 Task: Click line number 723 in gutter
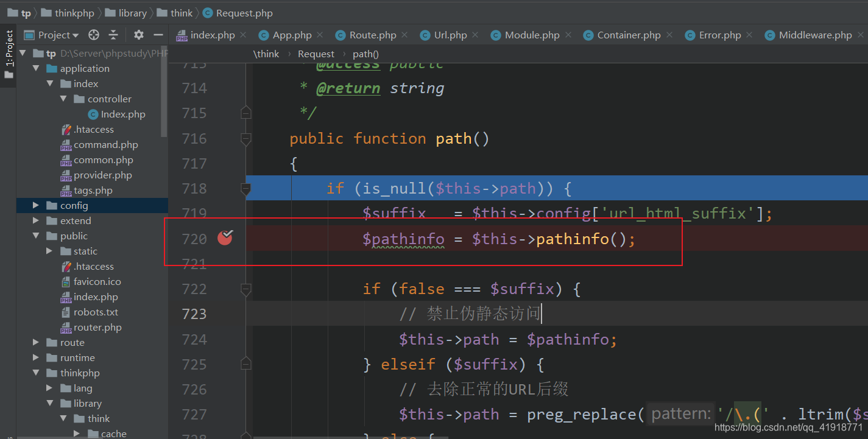(x=194, y=314)
